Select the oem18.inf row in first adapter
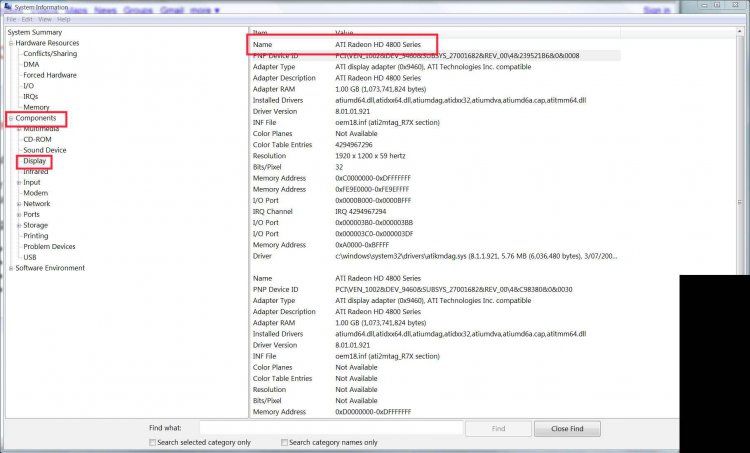This screenshot has height=453, width=750. [435, 122]
